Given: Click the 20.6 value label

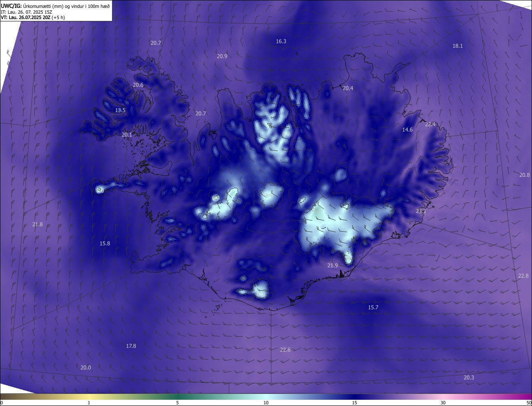Looking at the screenshot, I should (138, 85).
